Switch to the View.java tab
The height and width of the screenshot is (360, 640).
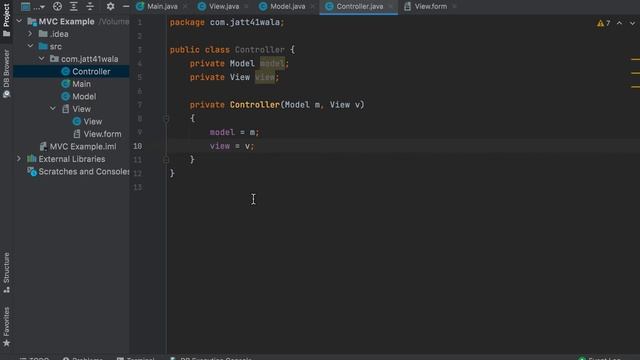[x=224, y=7]
